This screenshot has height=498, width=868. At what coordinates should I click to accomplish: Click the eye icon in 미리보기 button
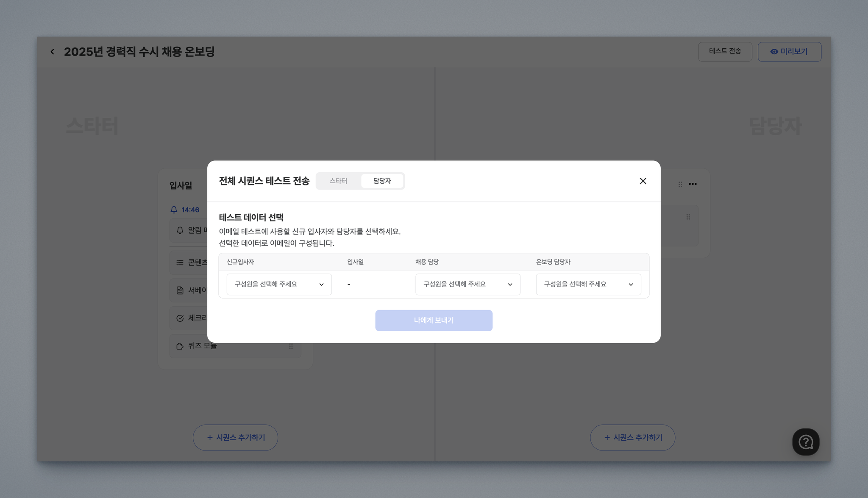tap(774, 52)
